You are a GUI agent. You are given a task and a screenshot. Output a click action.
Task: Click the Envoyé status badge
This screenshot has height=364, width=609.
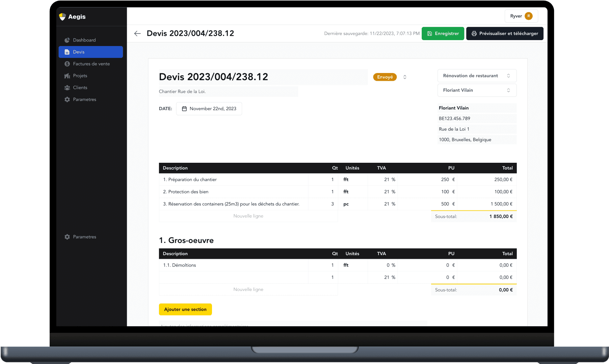click(385, 77)
